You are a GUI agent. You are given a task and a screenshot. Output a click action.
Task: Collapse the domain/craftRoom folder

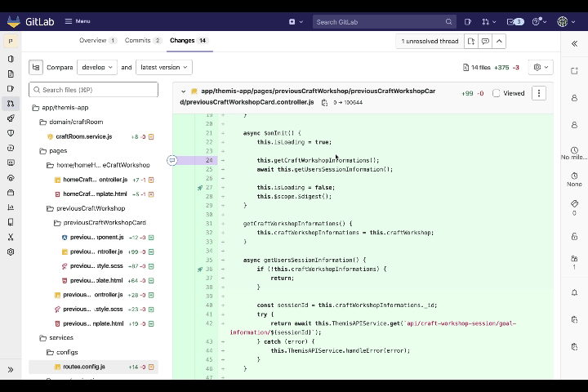coord(71,122)
